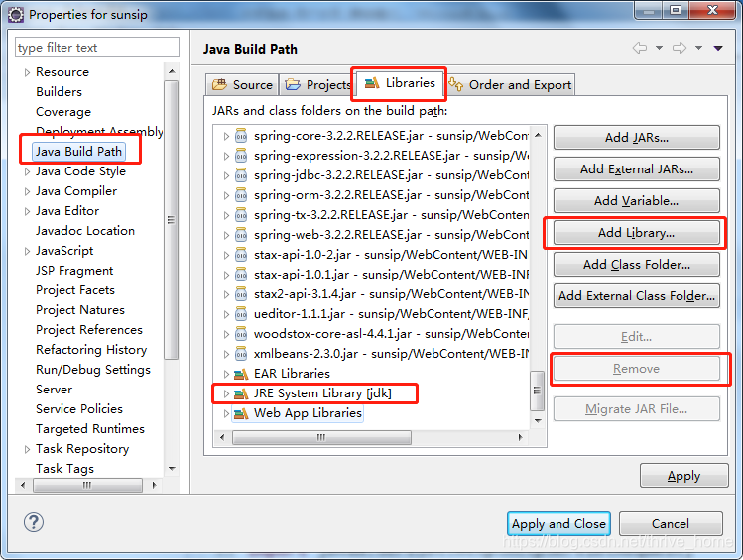Select the Libraries tab
Image resolution: width=743 pixels, height=560 pixels.
pyautogui.click(x=399, y=83)
